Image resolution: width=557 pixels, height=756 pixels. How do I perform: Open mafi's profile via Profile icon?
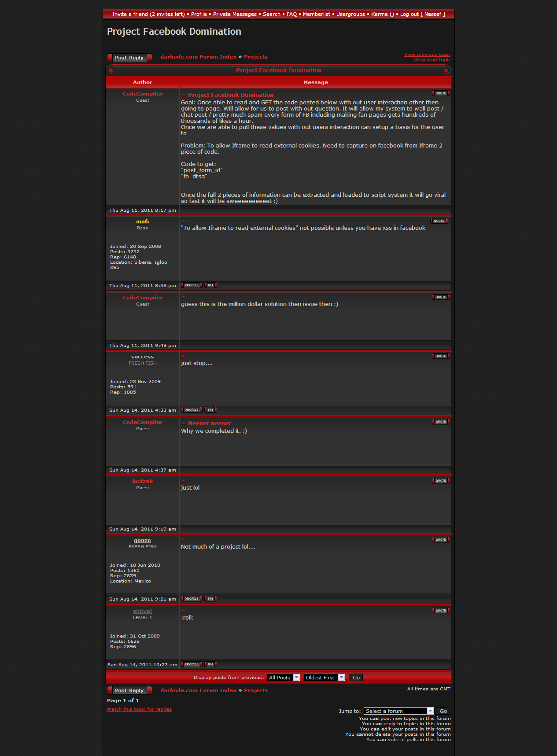click(192, 285)
